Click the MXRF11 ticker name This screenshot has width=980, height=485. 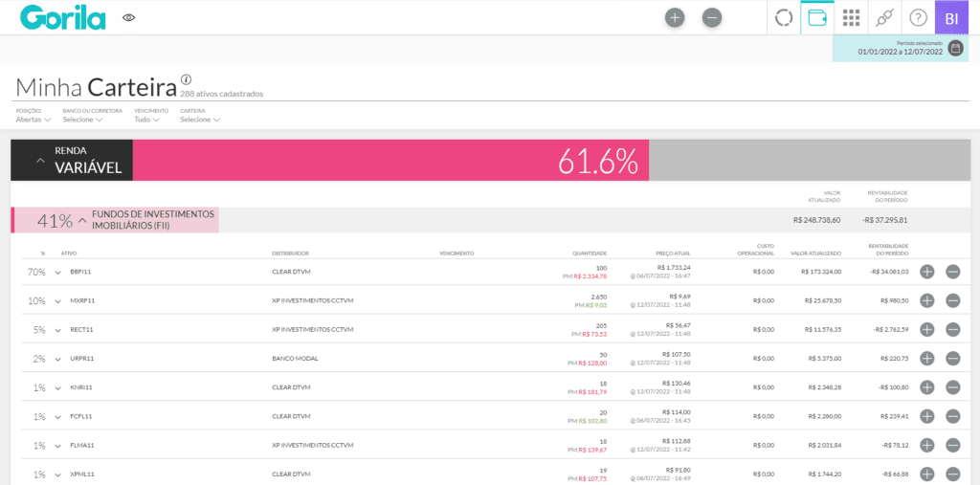click(x=82, y=300)
